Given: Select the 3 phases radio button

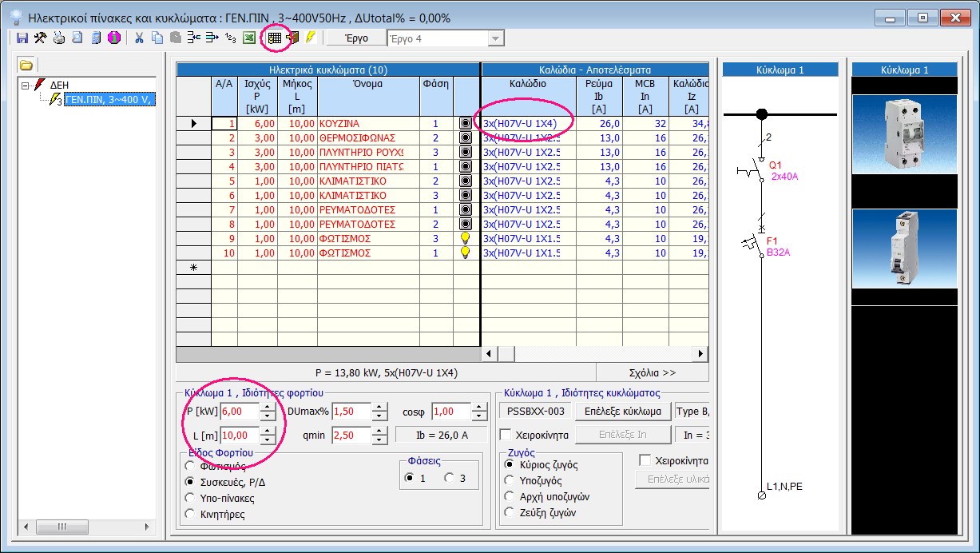Looking at the screenshot, I should point(450,478).
